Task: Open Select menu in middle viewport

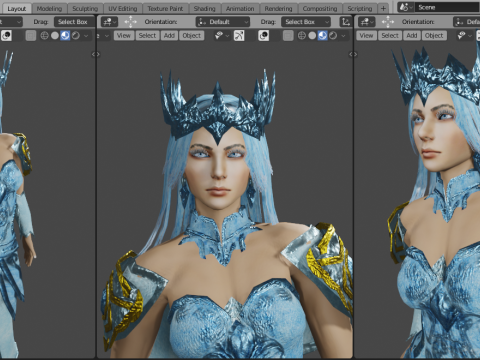Action: click(147, 35)
